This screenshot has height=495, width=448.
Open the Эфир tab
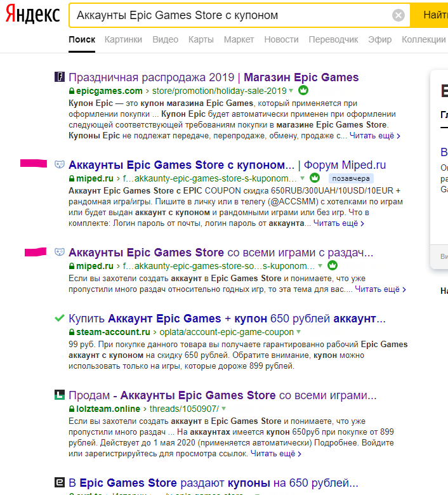click(379, 39)
